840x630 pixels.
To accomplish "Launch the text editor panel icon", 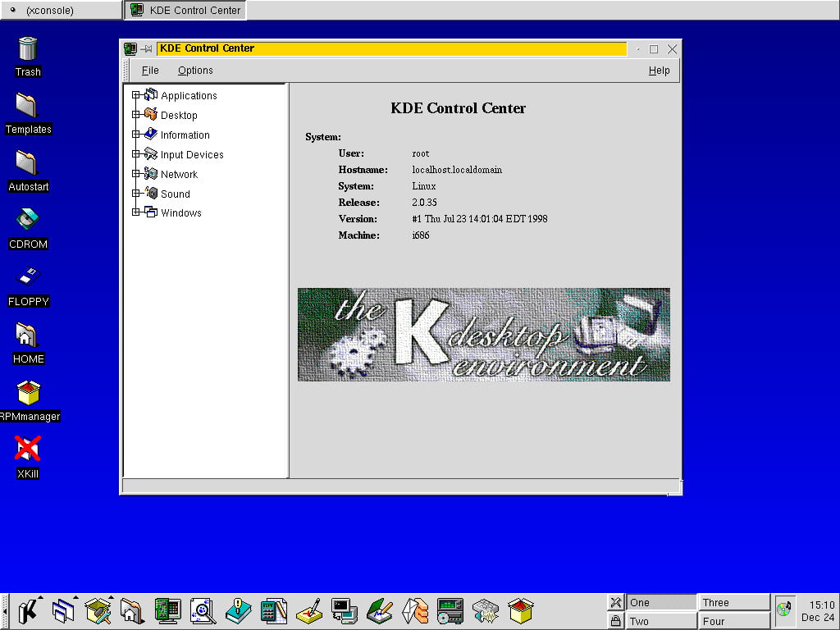I will (x=379, y=611).
